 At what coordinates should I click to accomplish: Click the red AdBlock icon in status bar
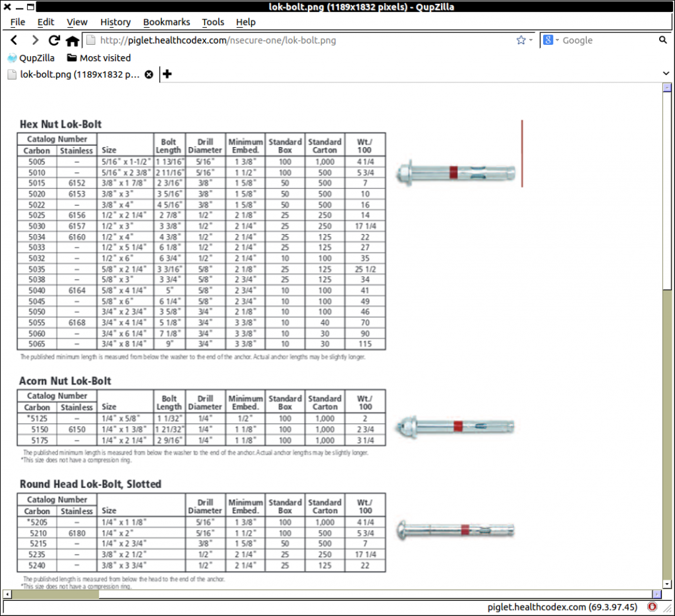[652, 607]
